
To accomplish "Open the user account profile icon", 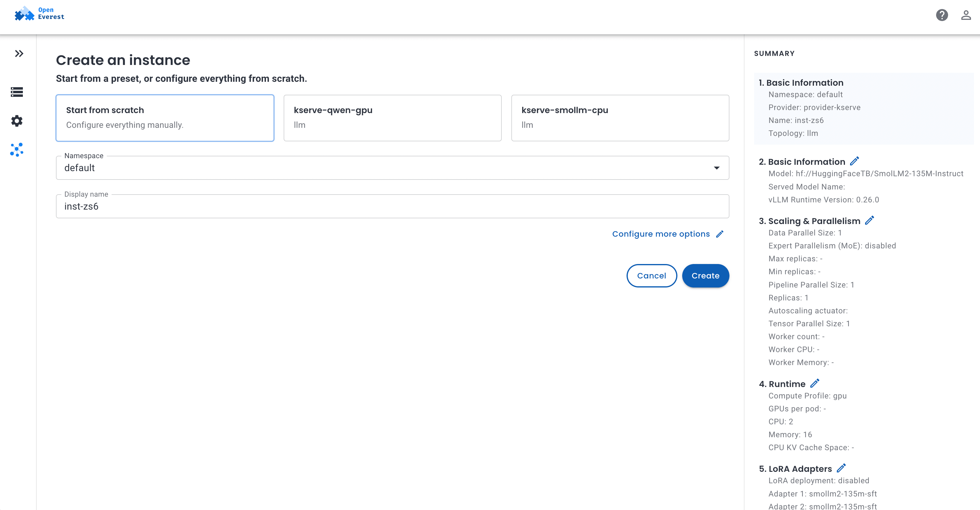I will coord(966,15).
